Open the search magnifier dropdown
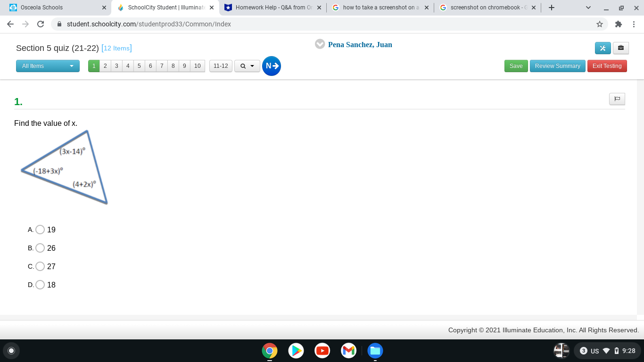The height and width of the screenshot is (362, 644). click(x=247, y=66)
